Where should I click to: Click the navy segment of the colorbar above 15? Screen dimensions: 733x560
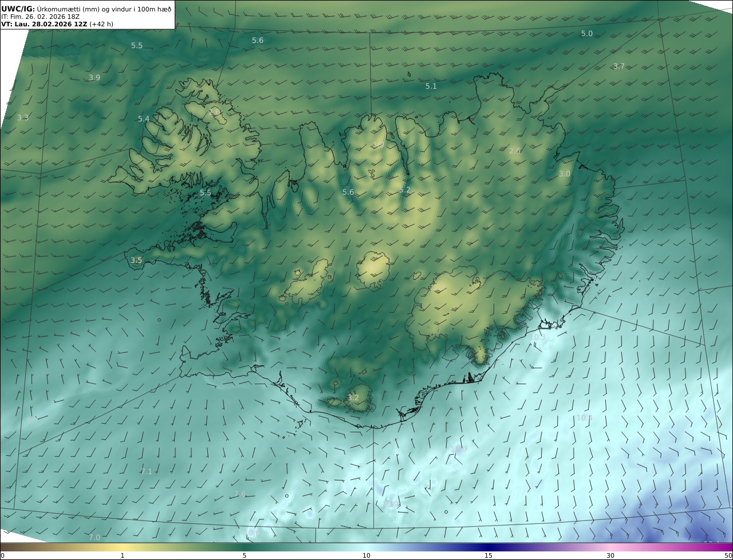click(488, 547)
